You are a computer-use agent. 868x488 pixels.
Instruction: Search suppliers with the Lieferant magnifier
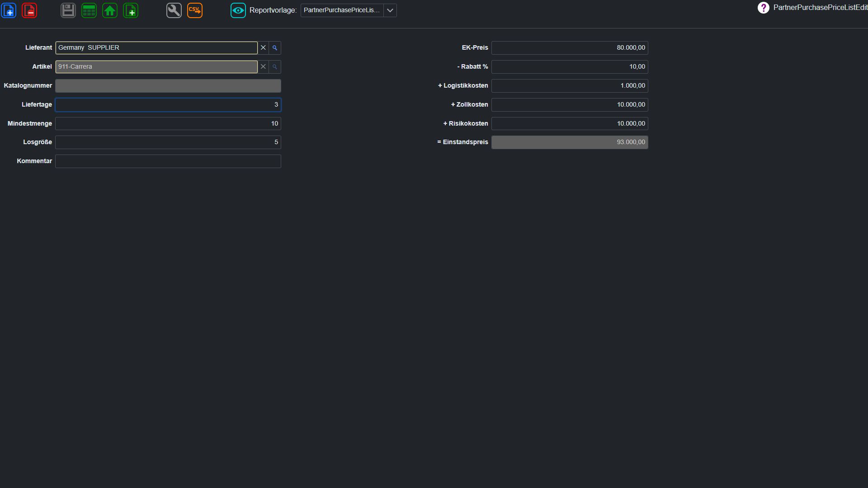(x=275, y=48)
